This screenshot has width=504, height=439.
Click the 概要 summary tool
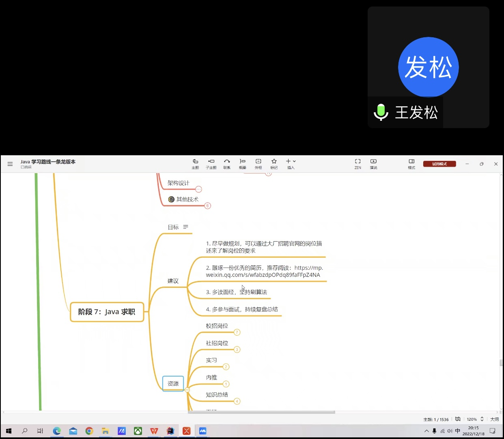point(243,163)
